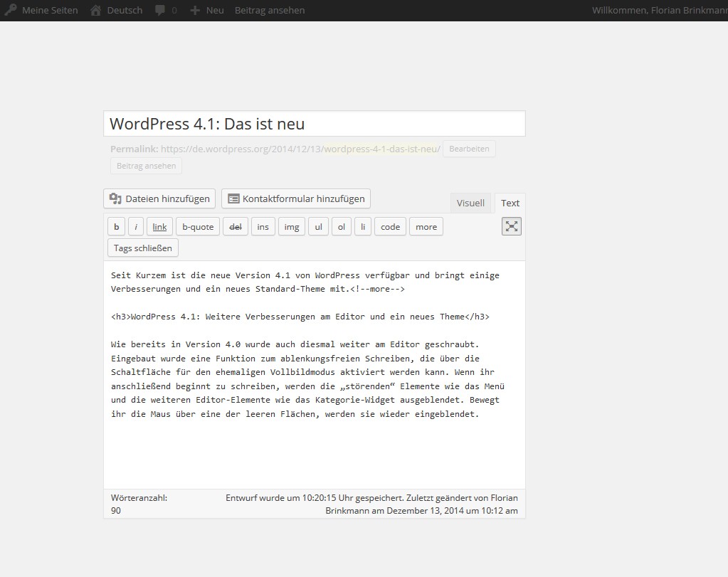
Task: Insert inserted text tag with ins button
Action: point(263,226)
